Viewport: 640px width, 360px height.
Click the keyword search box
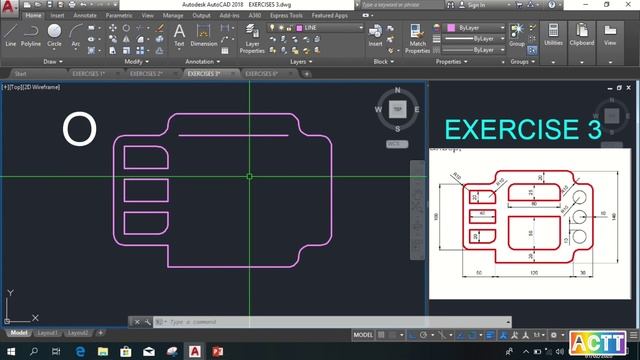click(402, 5)
